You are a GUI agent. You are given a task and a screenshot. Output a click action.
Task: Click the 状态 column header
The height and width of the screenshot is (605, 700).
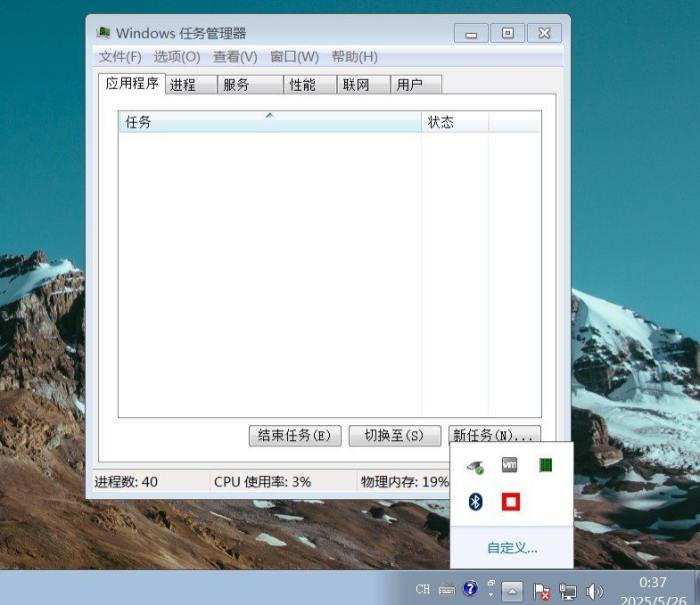(x=455, y=122)
